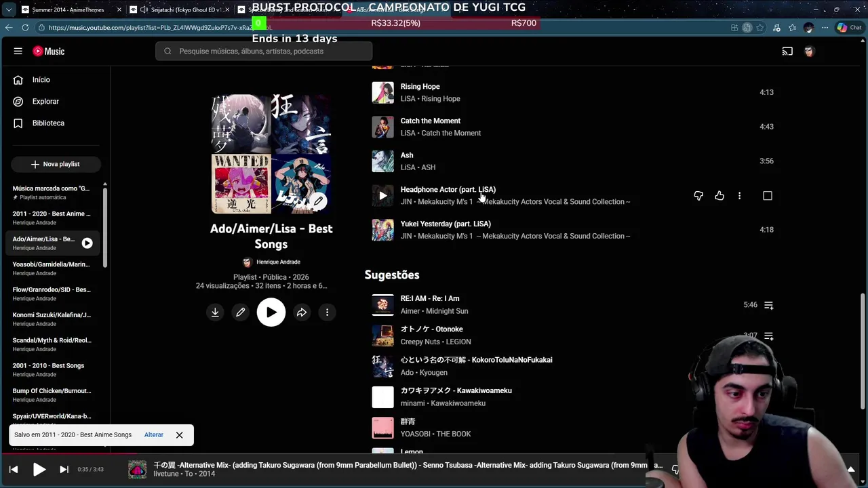Open the Copilot Chat button
Screen dimensions: 868x488
(x=849, y=28)
